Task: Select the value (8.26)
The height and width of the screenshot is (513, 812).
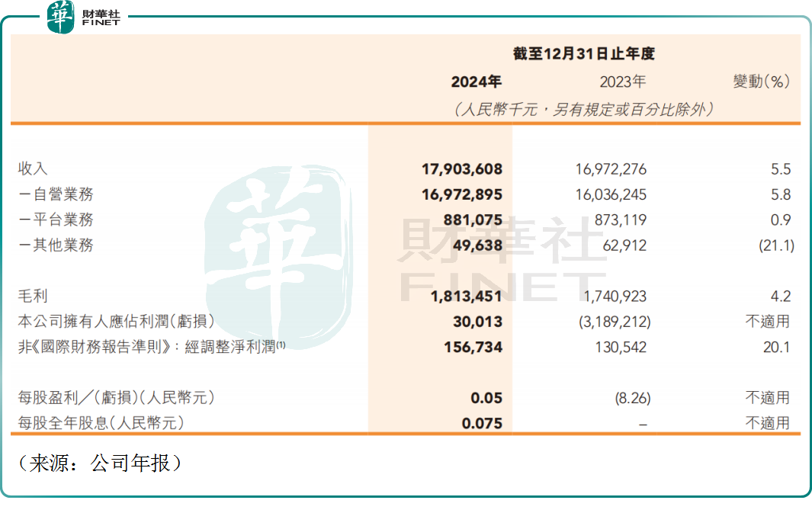Action: pos(633,398)
